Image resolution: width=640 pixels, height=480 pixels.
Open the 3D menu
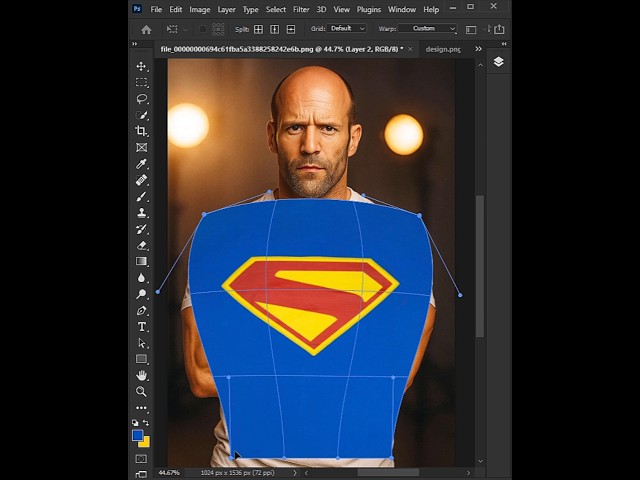point(321,9)
